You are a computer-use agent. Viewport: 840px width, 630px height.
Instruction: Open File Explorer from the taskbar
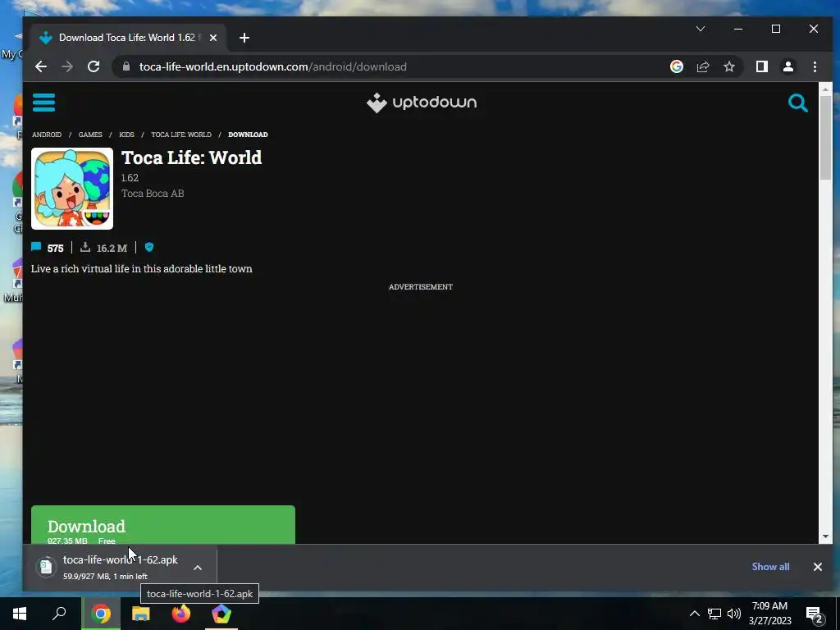(x=141, y=614)
